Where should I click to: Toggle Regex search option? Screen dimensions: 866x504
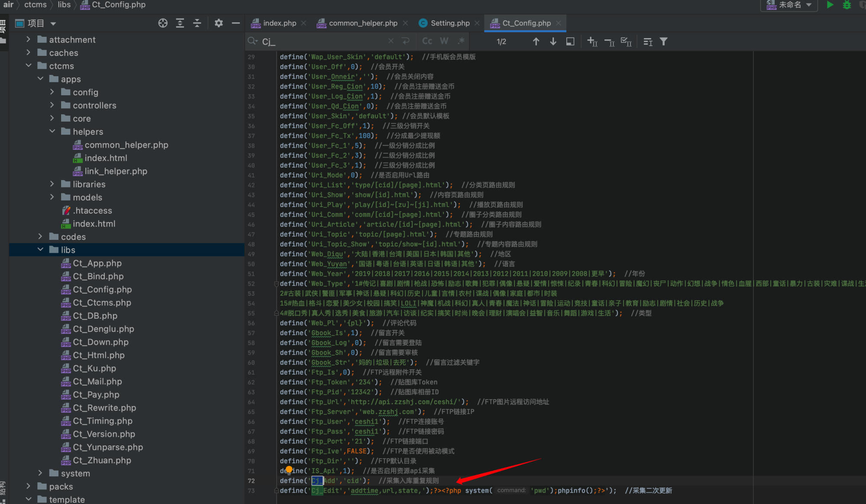tap(461, 41)
